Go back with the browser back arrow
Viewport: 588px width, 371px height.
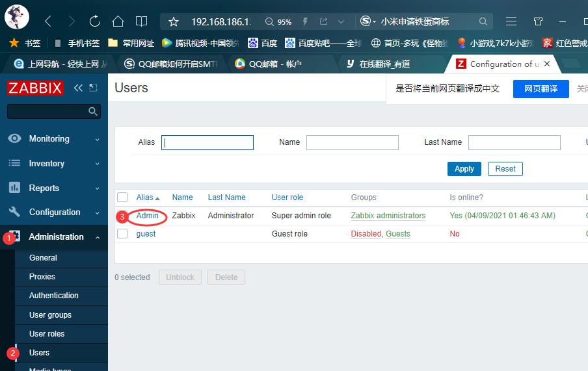point(48,21)
